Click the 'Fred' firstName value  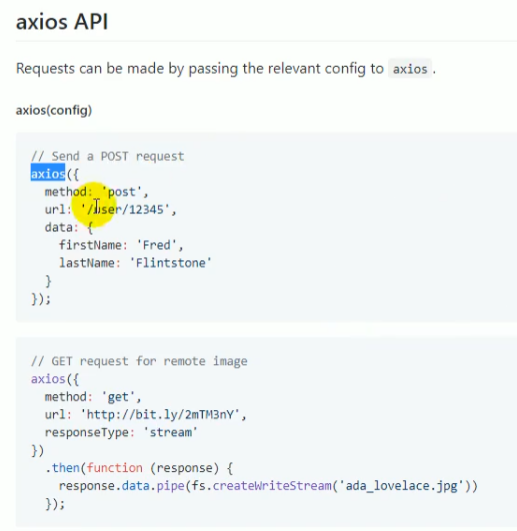157,245
